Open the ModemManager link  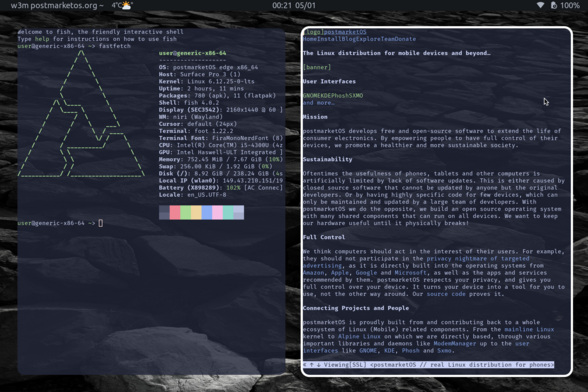pyautogui.click(x=455, y=344)
